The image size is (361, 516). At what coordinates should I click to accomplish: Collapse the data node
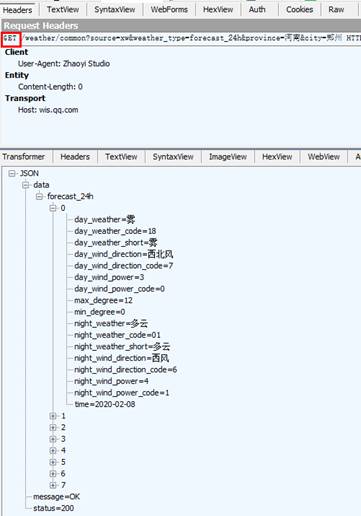(26, 185)
